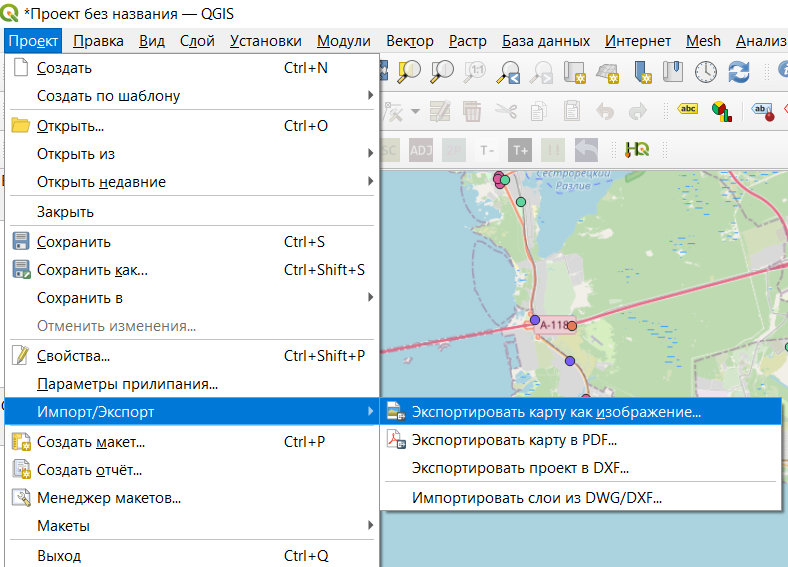The height and width of the screenshot is (567, 788).
Task: Click the new spatial bookmark icon
Action: (641, 72)
